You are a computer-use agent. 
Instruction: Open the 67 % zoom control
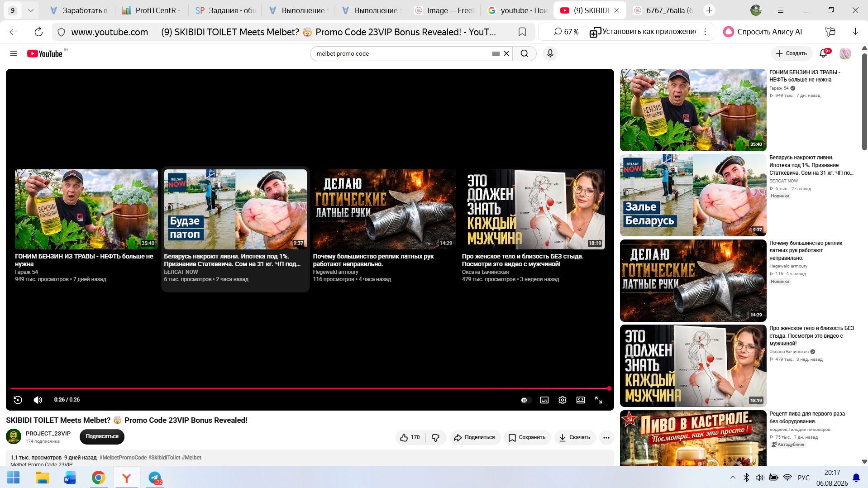[x=566, y=32]
